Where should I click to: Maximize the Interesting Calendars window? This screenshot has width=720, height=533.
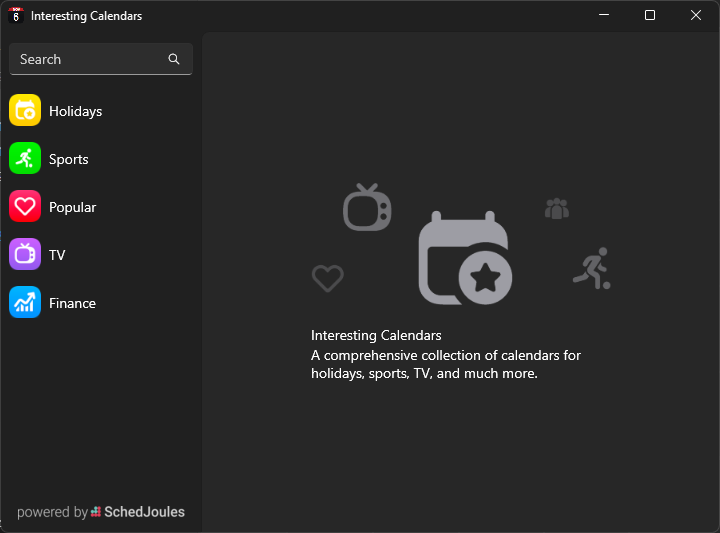[650, 15]
